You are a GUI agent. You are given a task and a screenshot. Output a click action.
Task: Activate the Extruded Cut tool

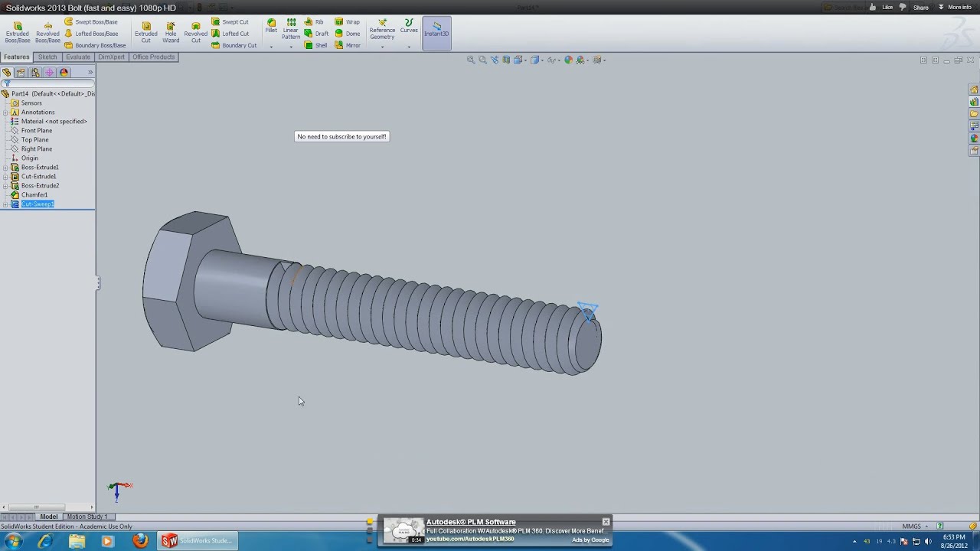pos(146,32)
